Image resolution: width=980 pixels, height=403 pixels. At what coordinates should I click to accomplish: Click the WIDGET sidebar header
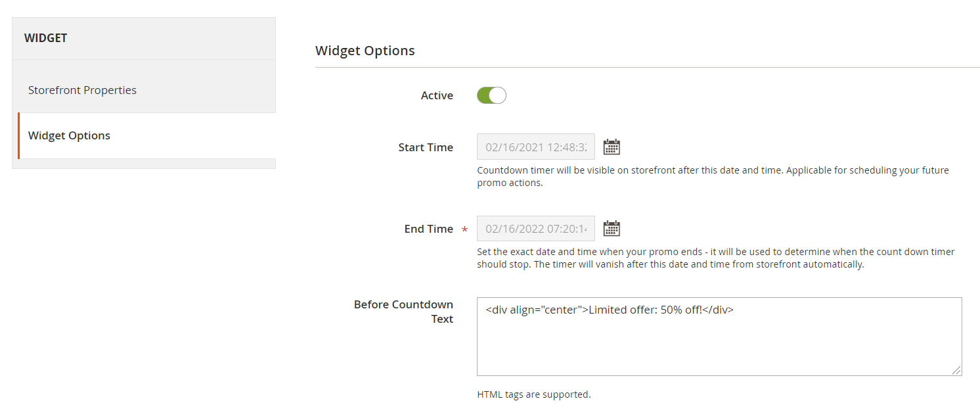tap(45, 38)
